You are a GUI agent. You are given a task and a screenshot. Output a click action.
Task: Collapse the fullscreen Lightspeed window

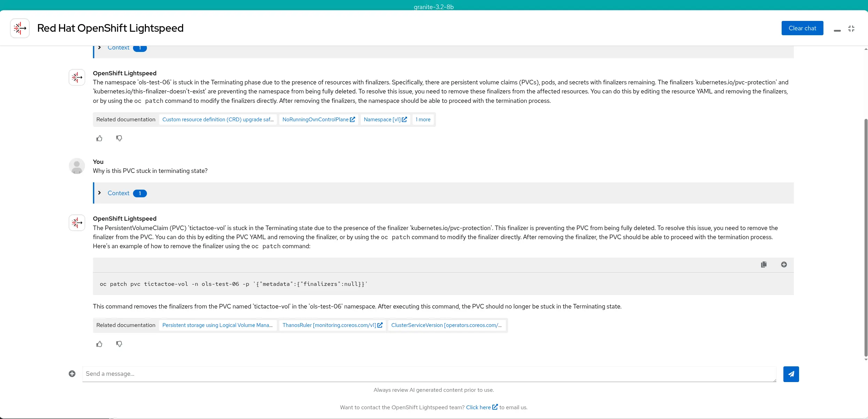pos(851,29)
